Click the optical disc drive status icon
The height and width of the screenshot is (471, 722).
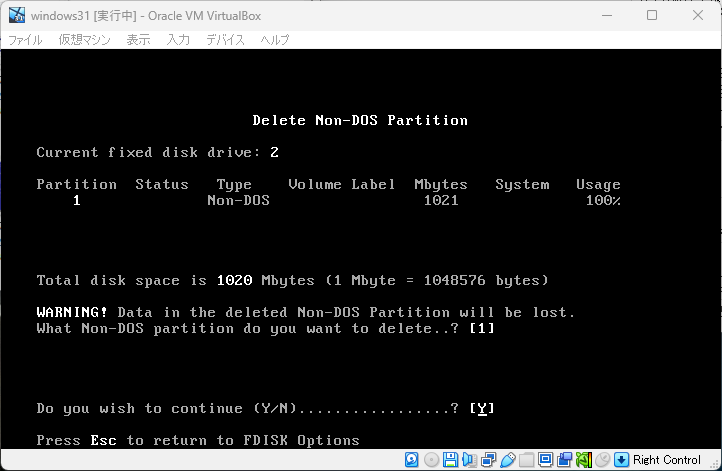click(x=431, y=459)
